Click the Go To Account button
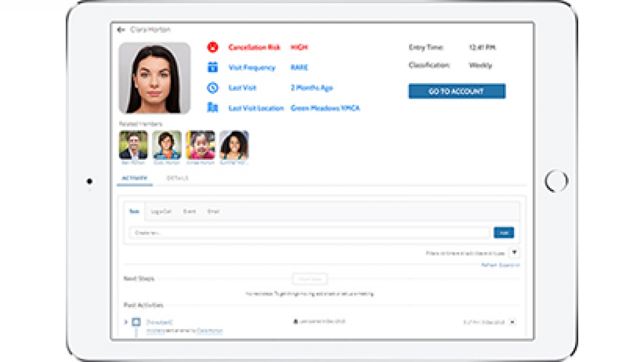Screen dimensions: 644x362 pos(456,91)
